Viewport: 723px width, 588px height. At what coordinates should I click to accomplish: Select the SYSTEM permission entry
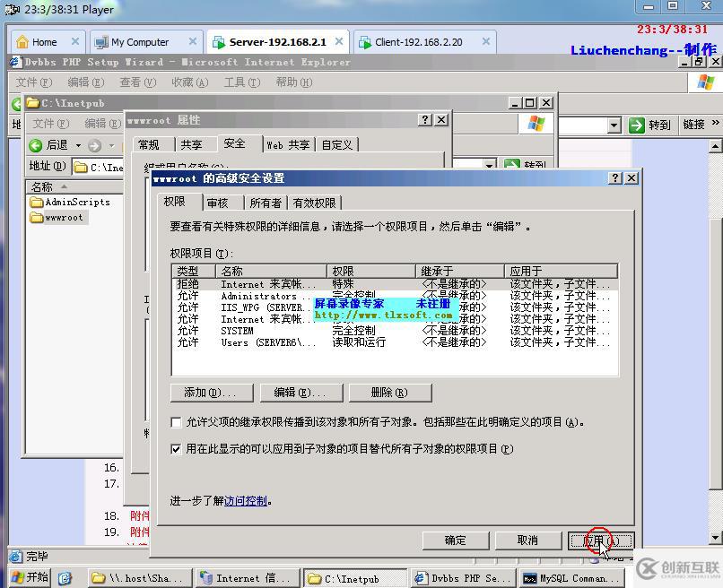point(395,331)
